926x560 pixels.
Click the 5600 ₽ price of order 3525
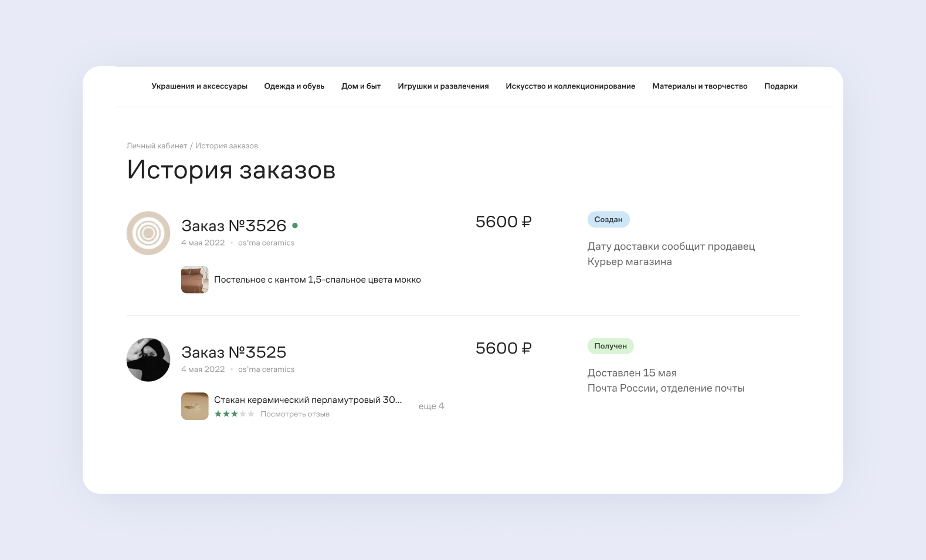click(x=503, y=348)
